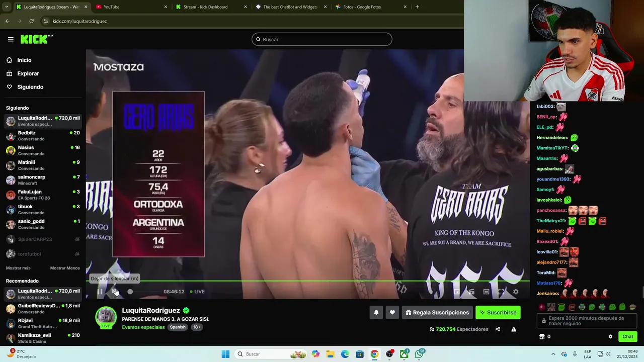
Task: Open Chrome from the taskbar
Action: 374,354
